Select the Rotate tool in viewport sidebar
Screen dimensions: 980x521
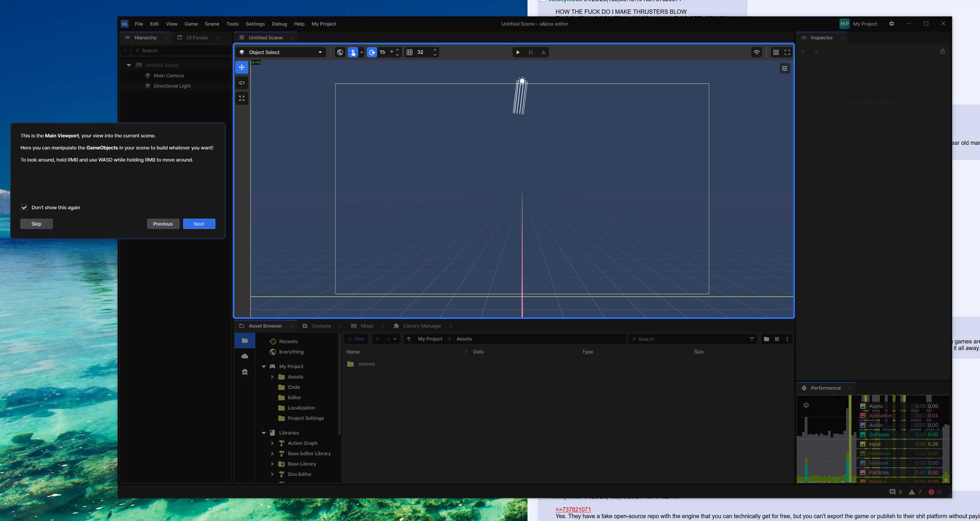(x=242, y=83)
